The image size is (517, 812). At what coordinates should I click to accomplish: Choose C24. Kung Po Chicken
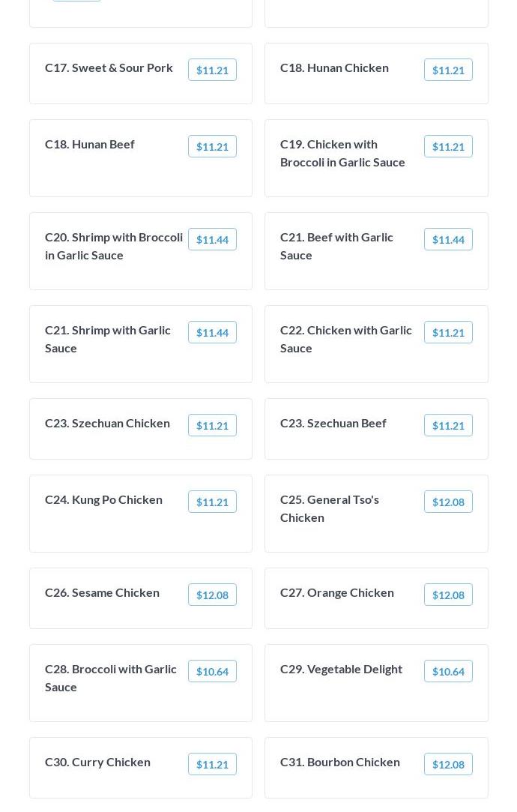[x=103, y=499]
